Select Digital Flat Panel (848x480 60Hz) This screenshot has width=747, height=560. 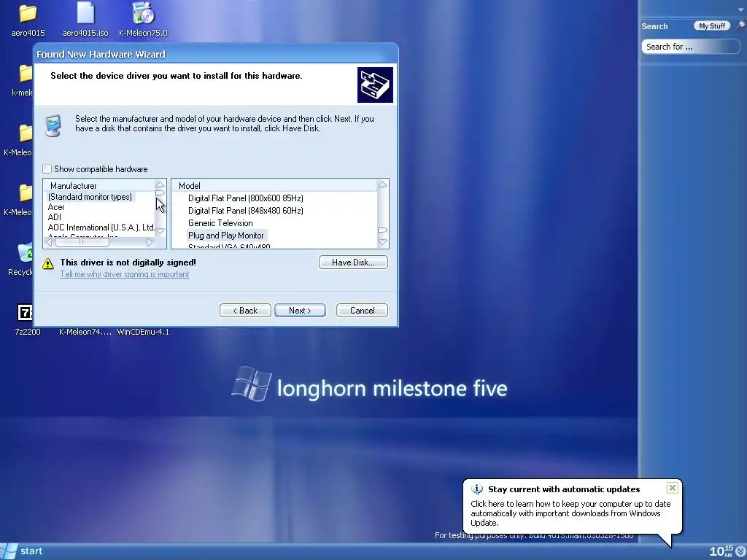245,211
